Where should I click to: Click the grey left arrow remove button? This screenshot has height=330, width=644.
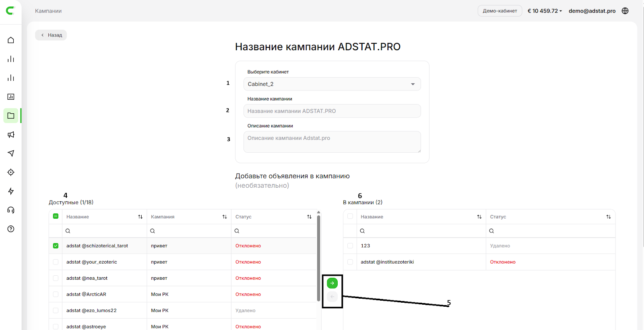332,297
